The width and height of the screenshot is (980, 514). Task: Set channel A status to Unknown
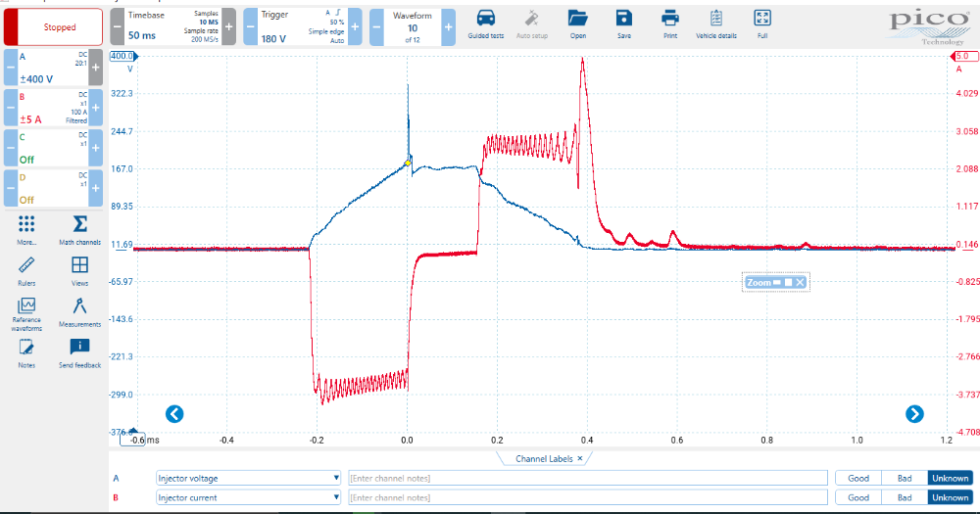(x=950, y=478)
